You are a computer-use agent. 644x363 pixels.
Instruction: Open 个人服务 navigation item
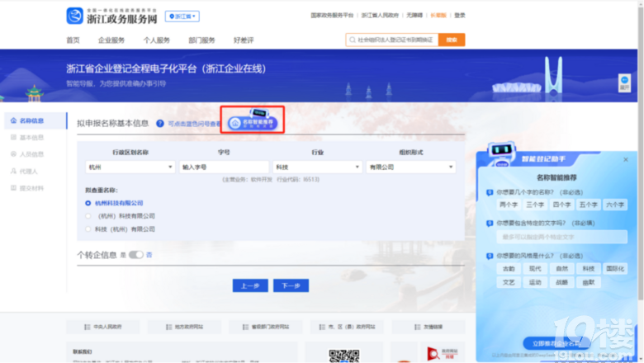click(x=157, y=40)
